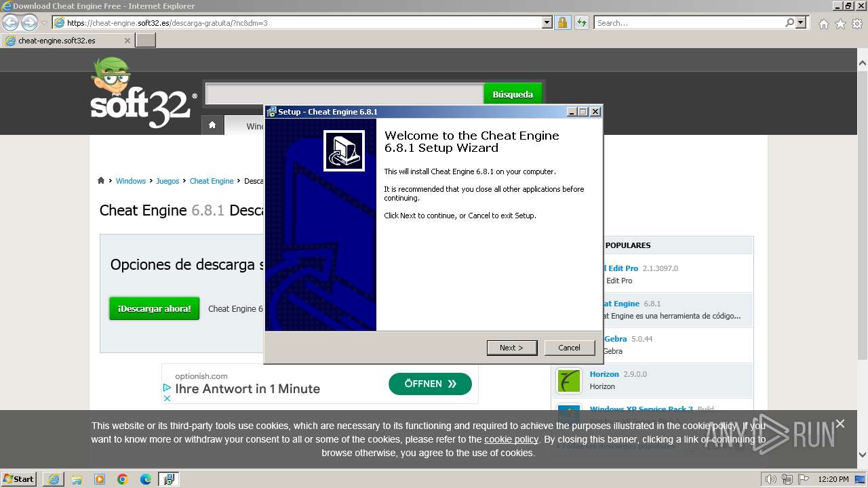The image size is (868, 488).
Task: Click the ad info triangle icon
Action: point(167,388)
